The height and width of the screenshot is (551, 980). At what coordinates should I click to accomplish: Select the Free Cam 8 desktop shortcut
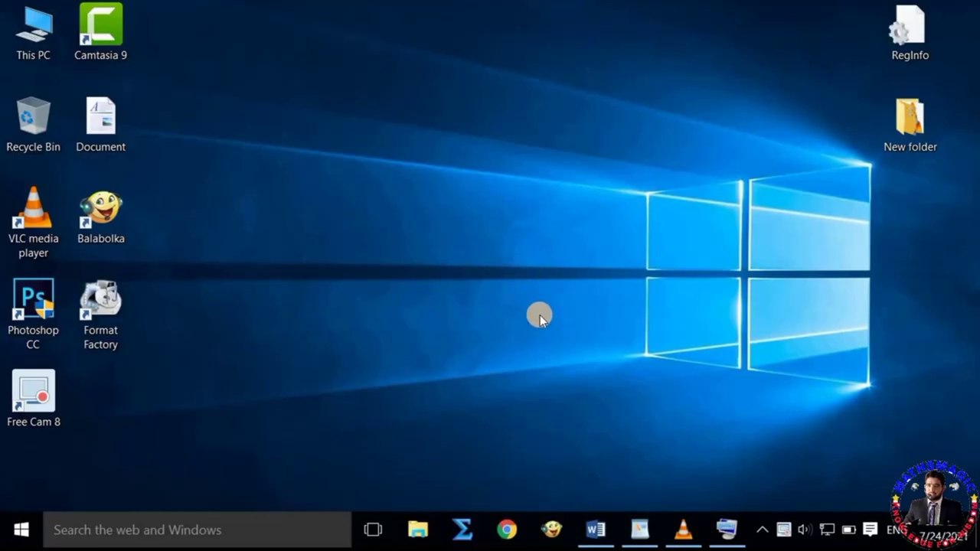33,399
